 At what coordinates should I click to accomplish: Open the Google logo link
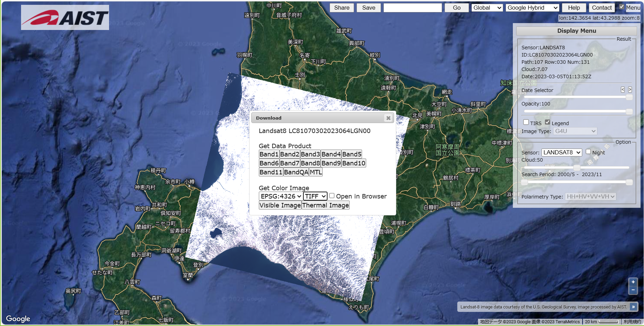[x=18, y=318]
